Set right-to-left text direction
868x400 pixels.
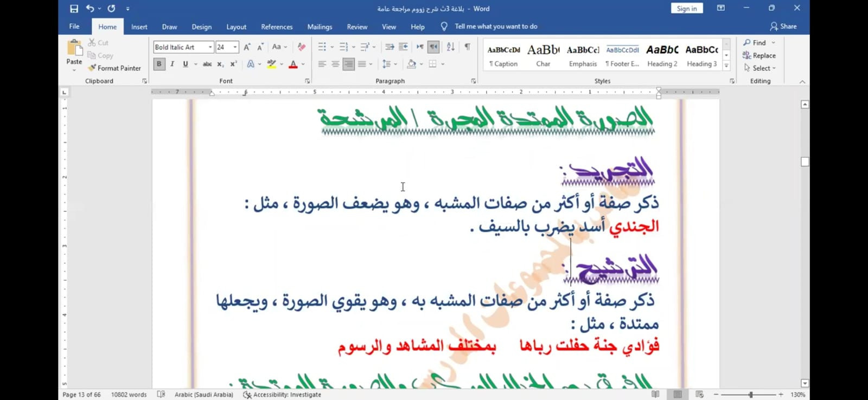[433, 47]
